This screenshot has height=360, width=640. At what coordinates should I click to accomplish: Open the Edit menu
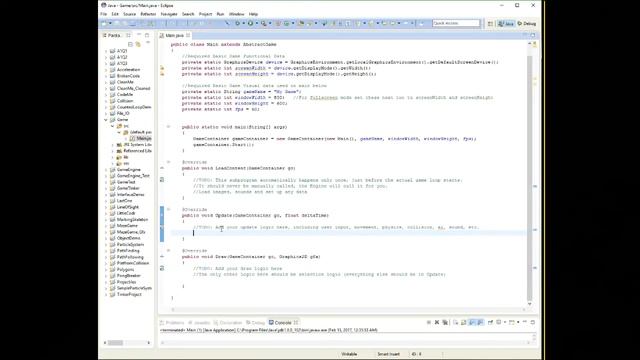click(115, 14)
